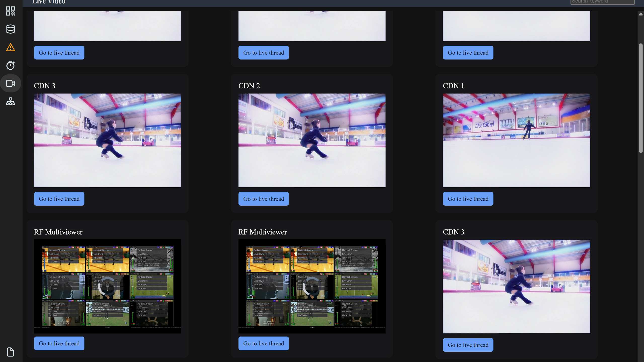Go to live thread under left RF Multiviewer

59,343
